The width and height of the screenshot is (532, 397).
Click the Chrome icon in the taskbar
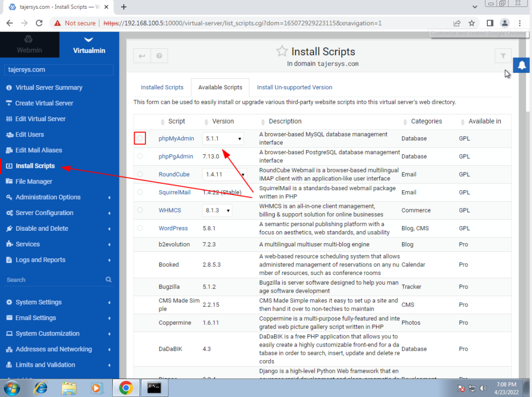pos(126,388)
